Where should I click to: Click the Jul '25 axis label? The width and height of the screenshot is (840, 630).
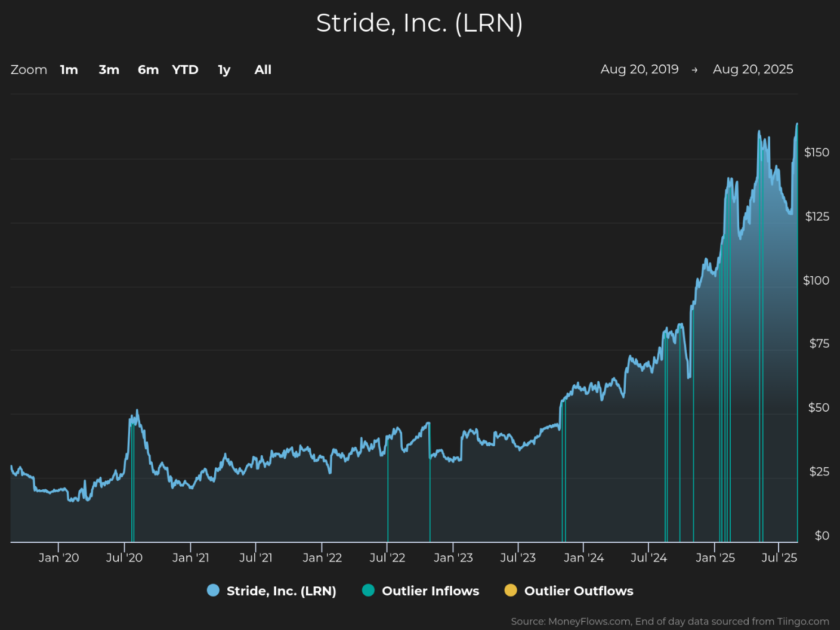coord(779,558)
